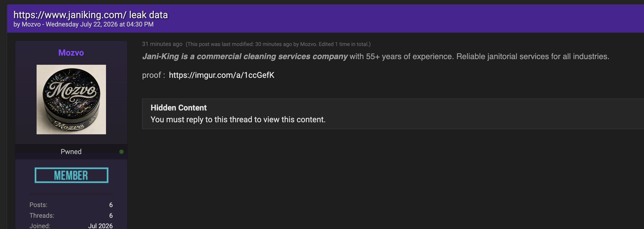644x229 pixels.
Task: Click the reputation bar under the MEMBER badge
Action: [x=71, y=194]
